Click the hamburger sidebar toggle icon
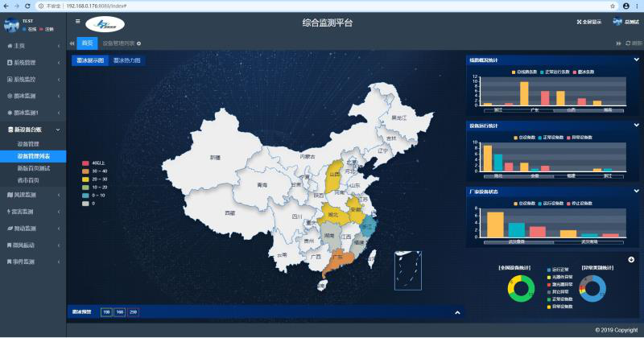Image resolution: width=644 pixels, height=338 pixels. pos(77,22)
